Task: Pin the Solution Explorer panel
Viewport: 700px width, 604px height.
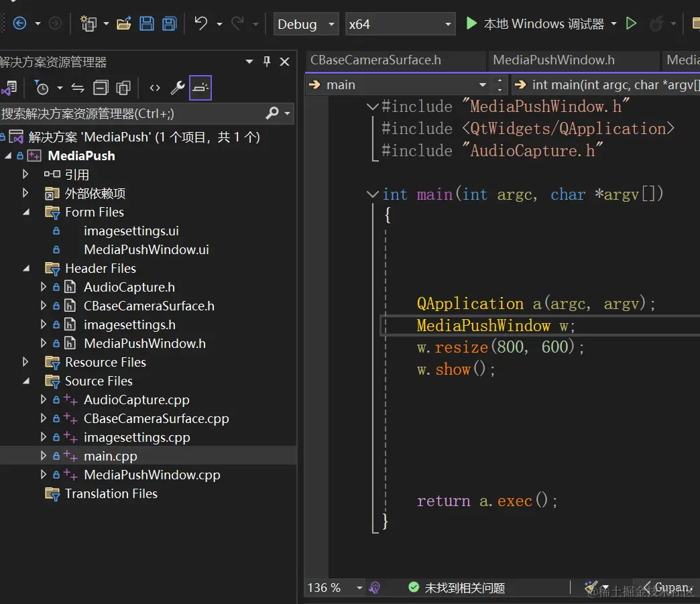Action: coord(266,62)
